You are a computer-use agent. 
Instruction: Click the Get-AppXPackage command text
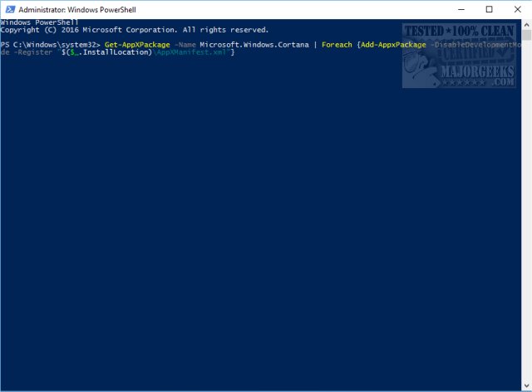click(137, 45)
